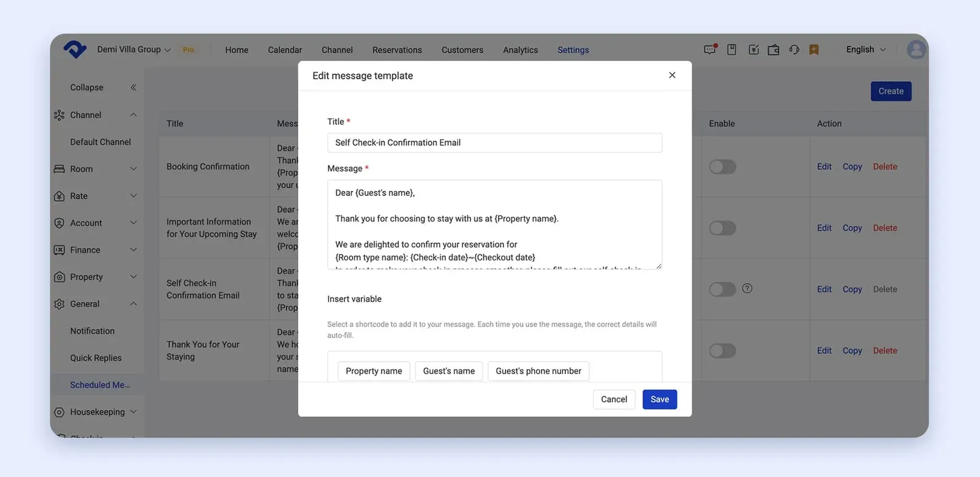
Task: Click the Channel sidebar icon
Action: [59, 115]
